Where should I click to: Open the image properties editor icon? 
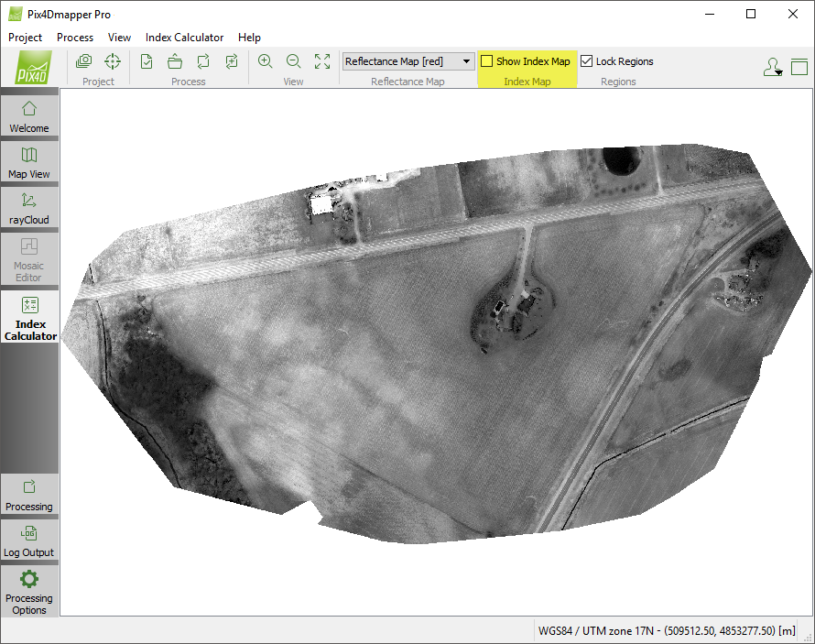coord(84,61)
